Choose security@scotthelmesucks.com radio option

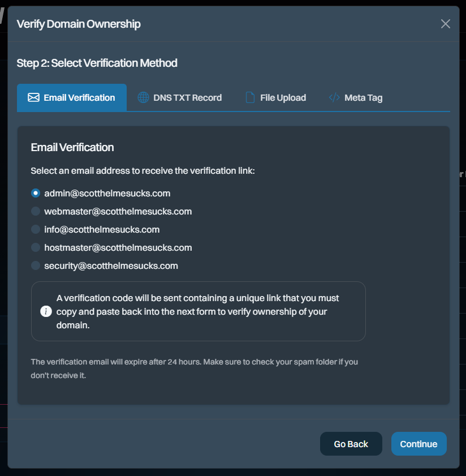(x=36, y=265)
